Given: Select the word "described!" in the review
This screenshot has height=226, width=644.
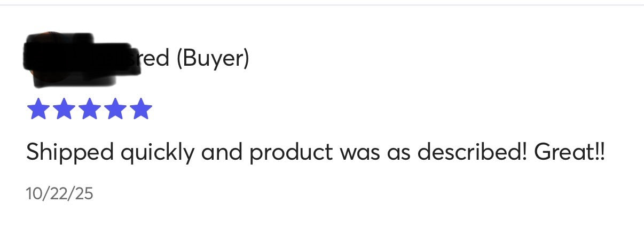Looking at the screenshot, I should click(472, 153).
